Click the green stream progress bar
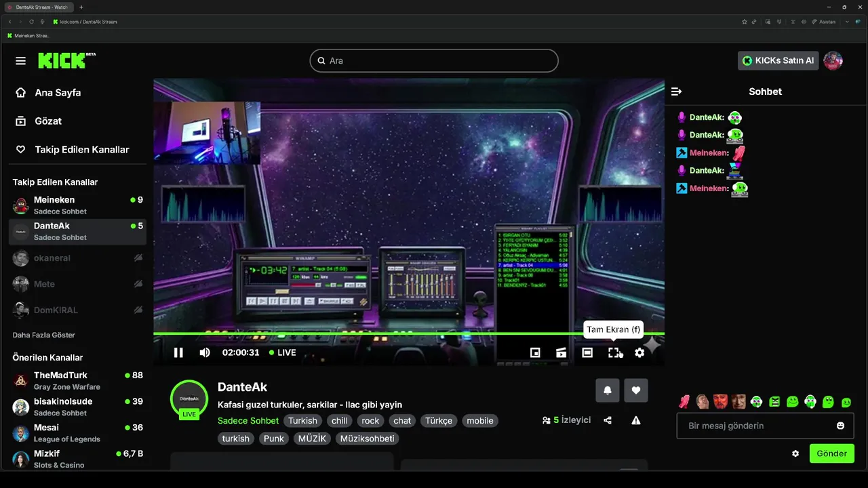Screen dimensions: 868x488 pyautogui.click(x=409, y=333)
